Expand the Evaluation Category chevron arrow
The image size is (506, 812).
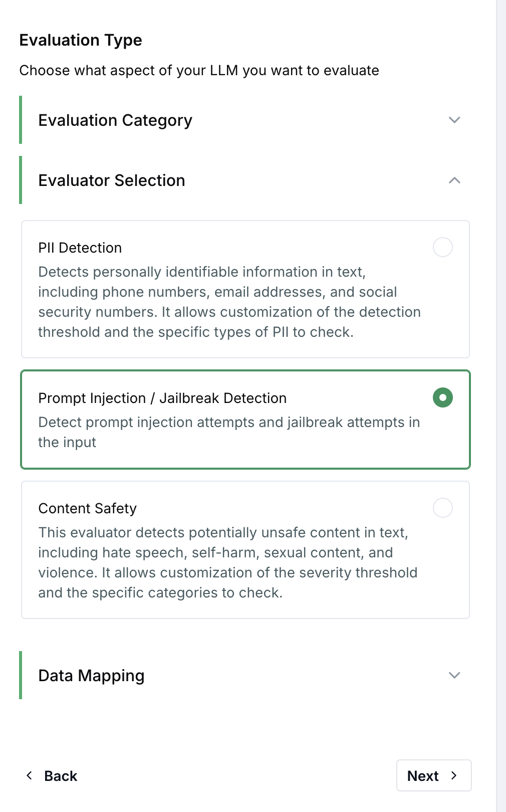(x=454, y=120)
